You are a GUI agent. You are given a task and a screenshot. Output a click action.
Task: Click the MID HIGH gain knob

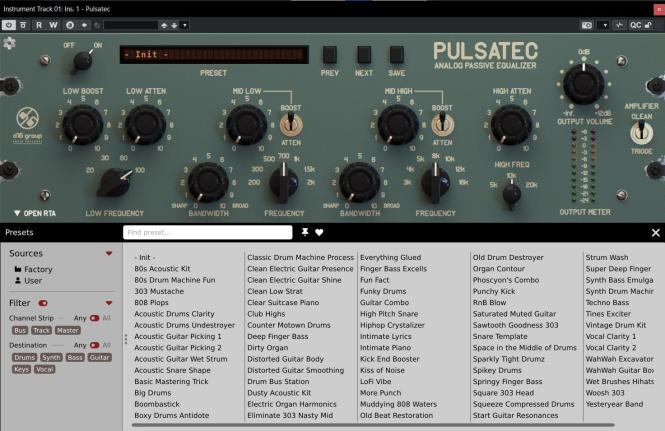click(x=398, y=125)
